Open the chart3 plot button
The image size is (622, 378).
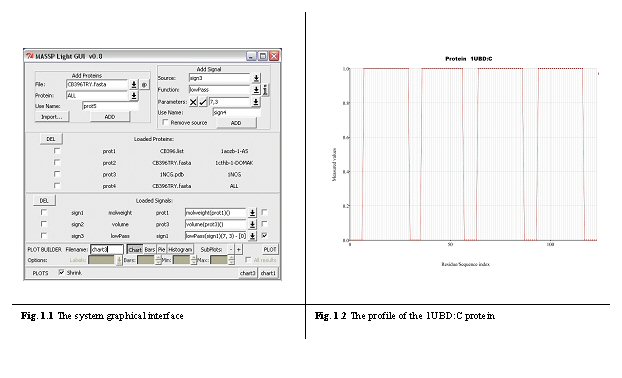(248, 273)
